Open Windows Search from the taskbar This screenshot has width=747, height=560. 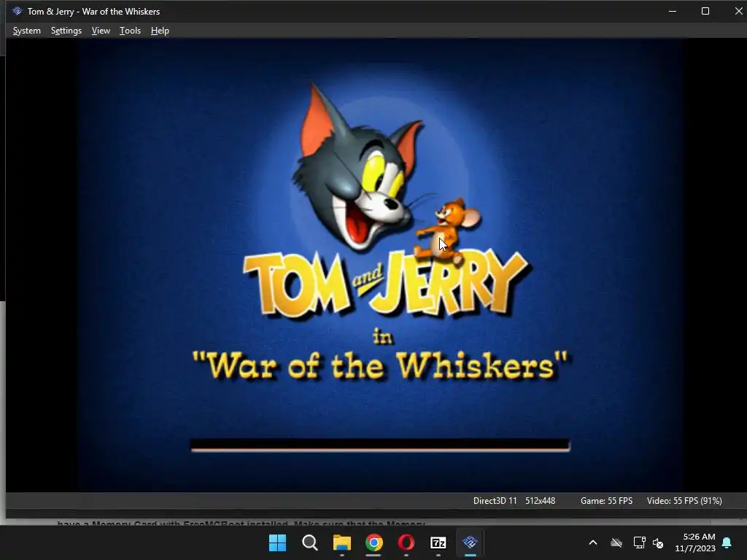pos(309,542)
